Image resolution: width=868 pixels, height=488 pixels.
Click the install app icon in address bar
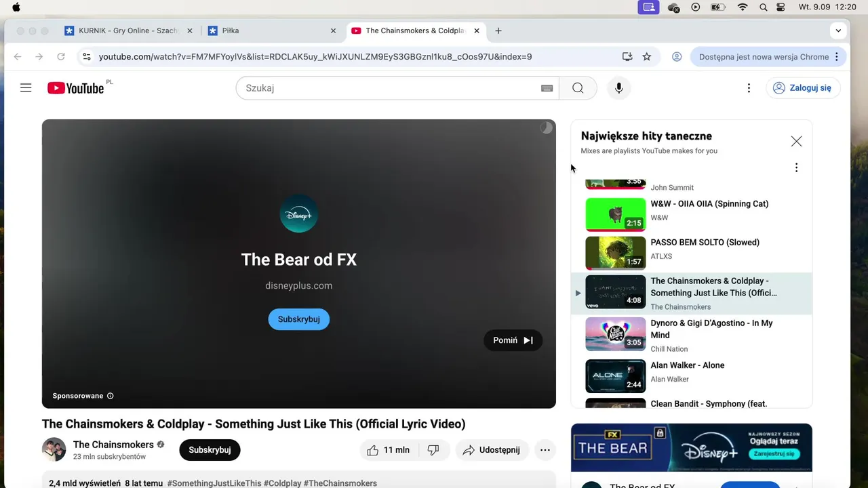627,57
